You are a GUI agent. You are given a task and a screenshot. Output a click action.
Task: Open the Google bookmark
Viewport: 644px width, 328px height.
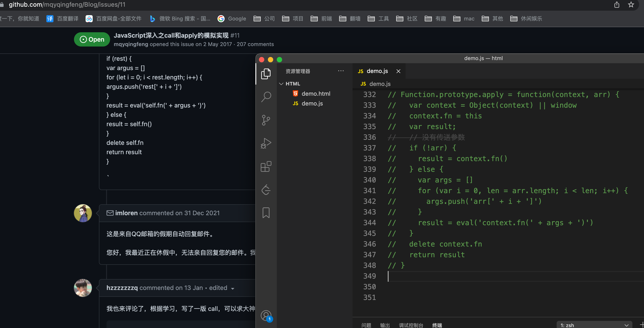[232, 19]
